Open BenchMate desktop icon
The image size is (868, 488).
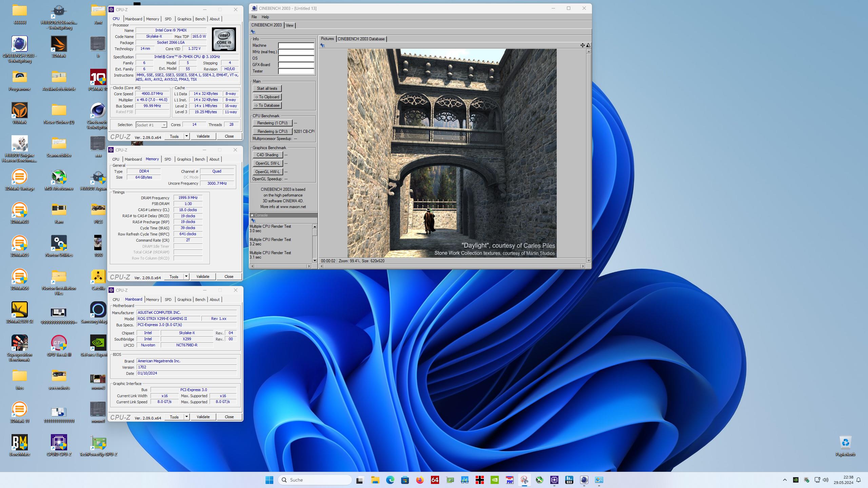[x=20, y=445]
